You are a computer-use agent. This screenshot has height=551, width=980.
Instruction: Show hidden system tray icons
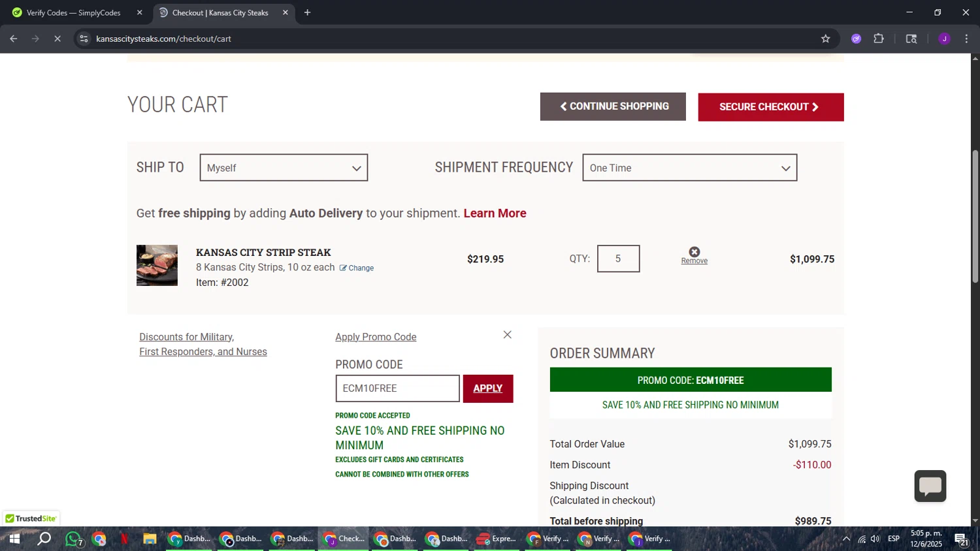point(846,539)
